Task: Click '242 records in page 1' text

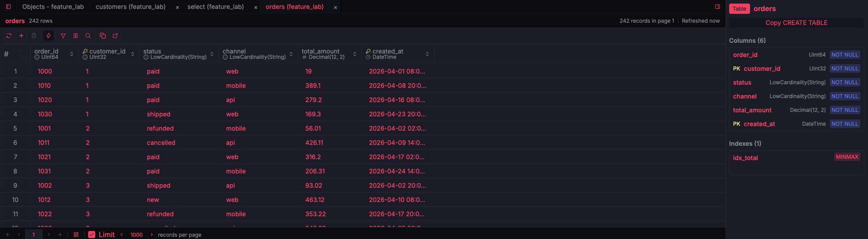Action: tap(647, 21)
